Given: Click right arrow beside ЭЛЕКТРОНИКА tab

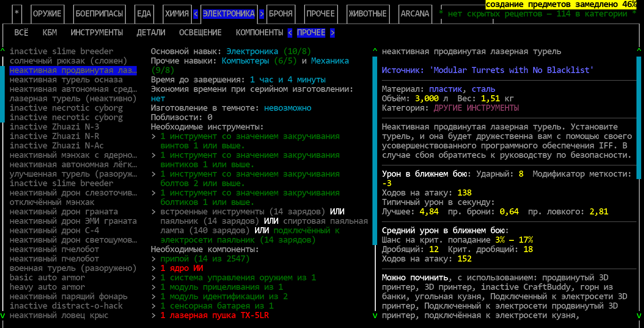Looking at the screenshot, I should pyautogui.click(x=262, y=14).
